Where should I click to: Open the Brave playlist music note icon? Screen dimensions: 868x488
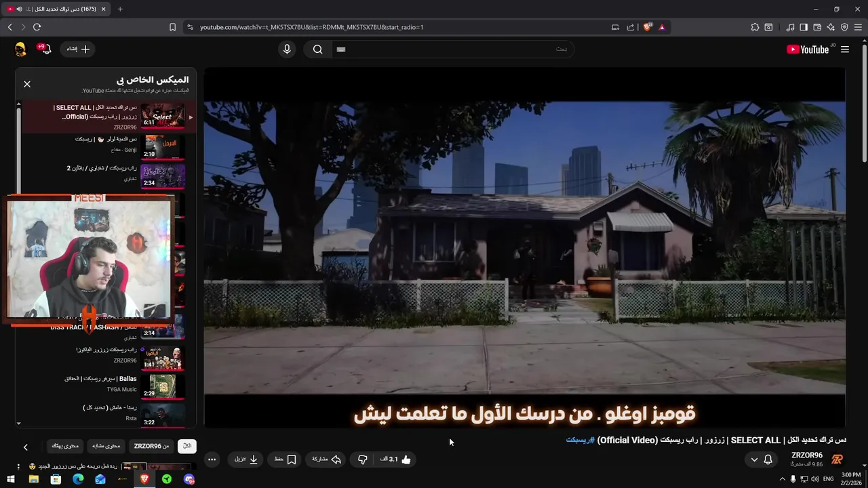coord(790,27)
